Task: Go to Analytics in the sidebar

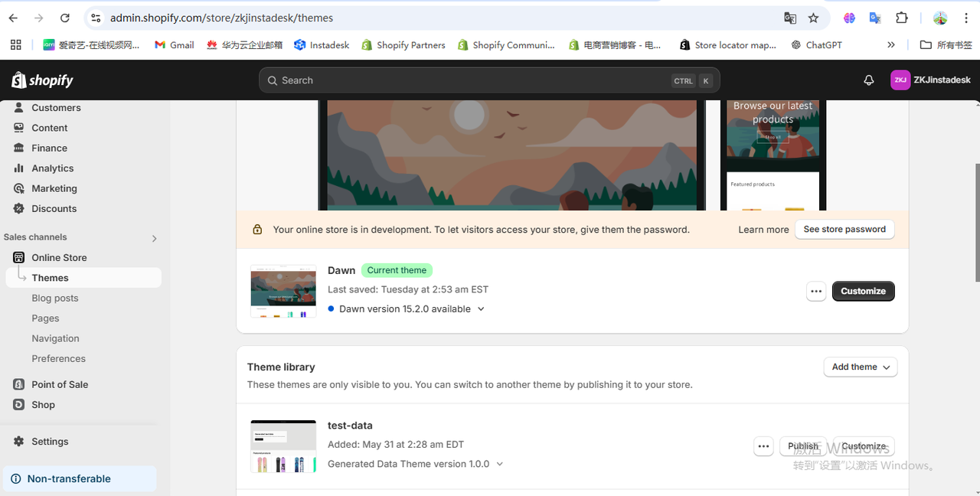Action: point(52,168)
